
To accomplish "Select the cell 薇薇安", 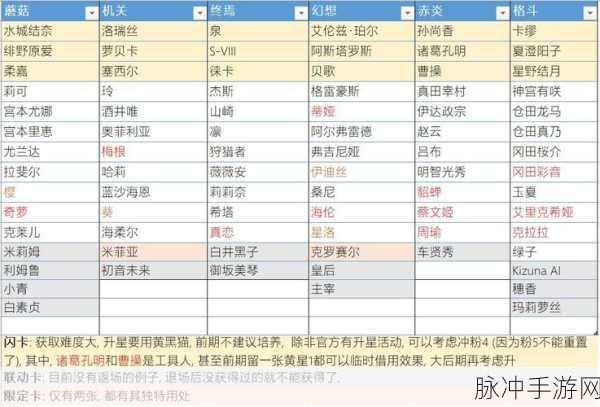I will point(258,172).
